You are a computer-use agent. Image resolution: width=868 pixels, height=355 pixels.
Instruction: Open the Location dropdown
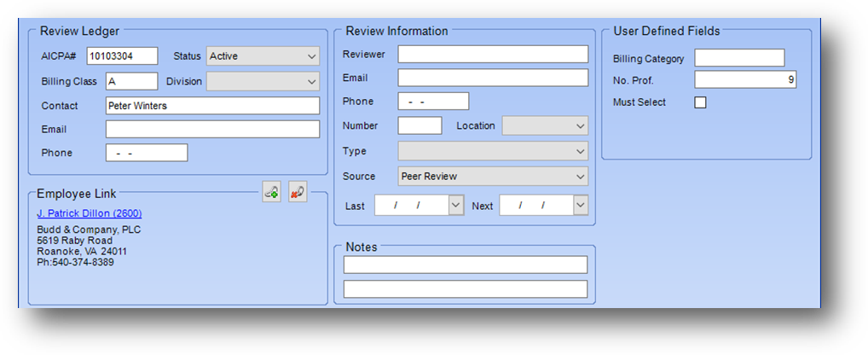pyautogui.click(x=545, y=125)
